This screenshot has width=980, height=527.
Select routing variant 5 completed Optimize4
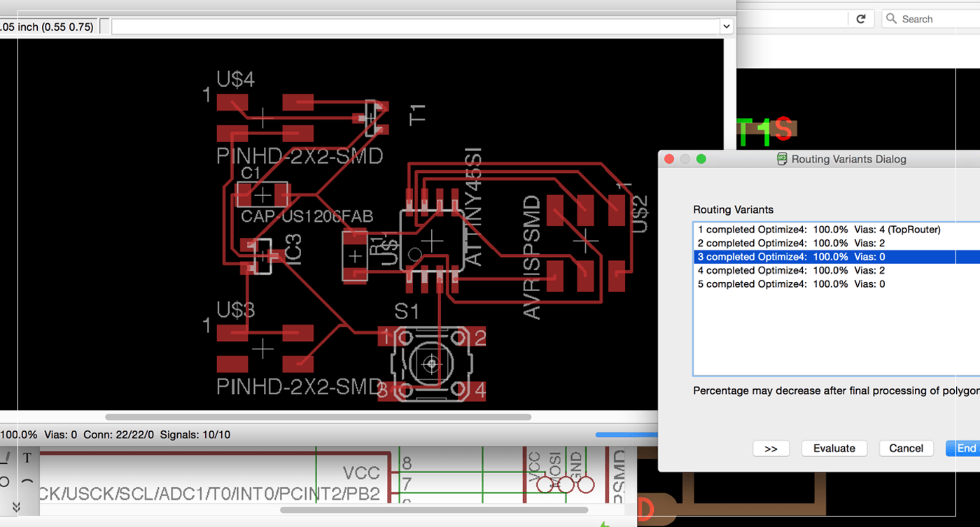click(x=836, y=284)
